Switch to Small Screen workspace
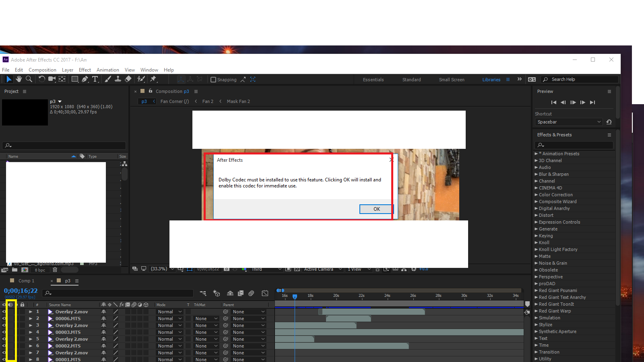This screenshot has width=644, height=362. 452,80
